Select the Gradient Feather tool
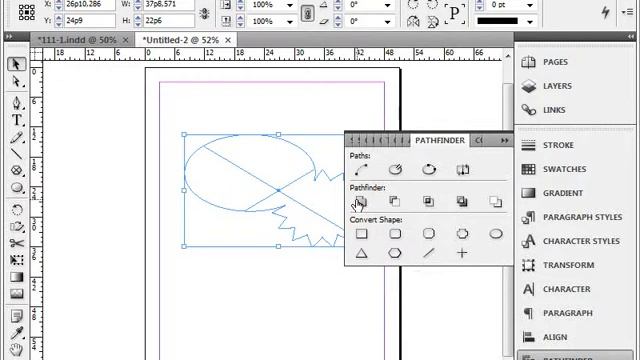Viewport: 640px width, 360px height. [16, 294]
